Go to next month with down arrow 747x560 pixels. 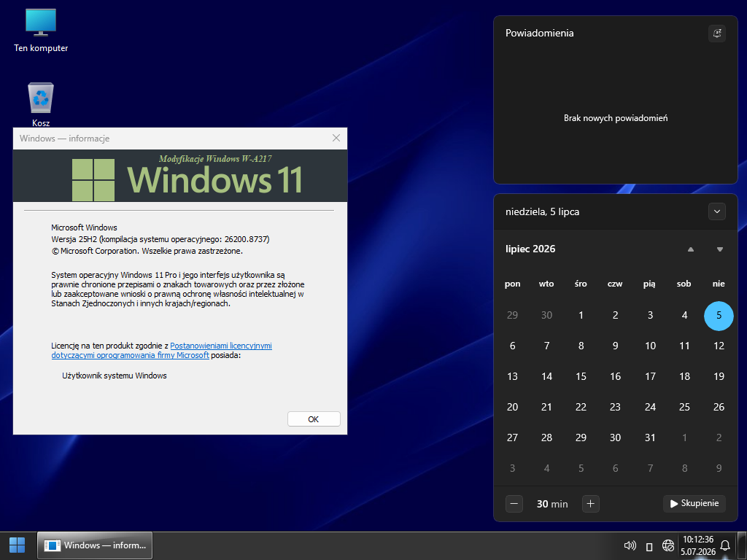tap(720, 249)
